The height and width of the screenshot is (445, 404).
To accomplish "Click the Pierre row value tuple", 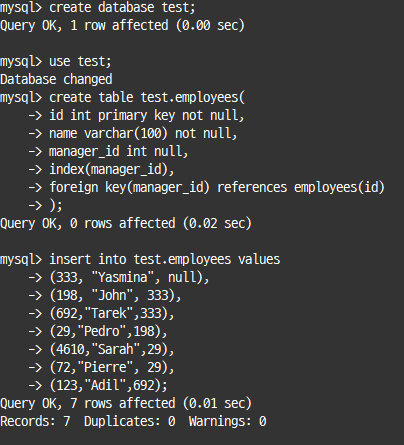I will (112, 368).
